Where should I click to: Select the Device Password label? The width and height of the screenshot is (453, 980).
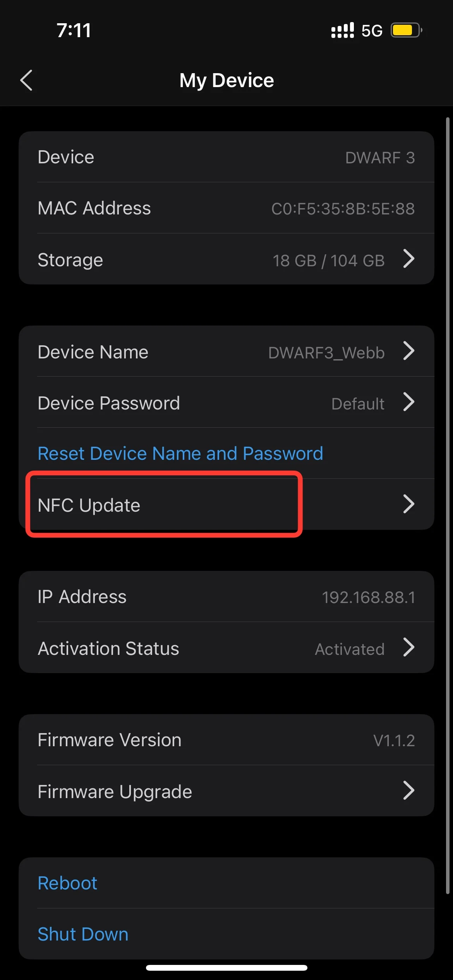click(x=109, y=403)
